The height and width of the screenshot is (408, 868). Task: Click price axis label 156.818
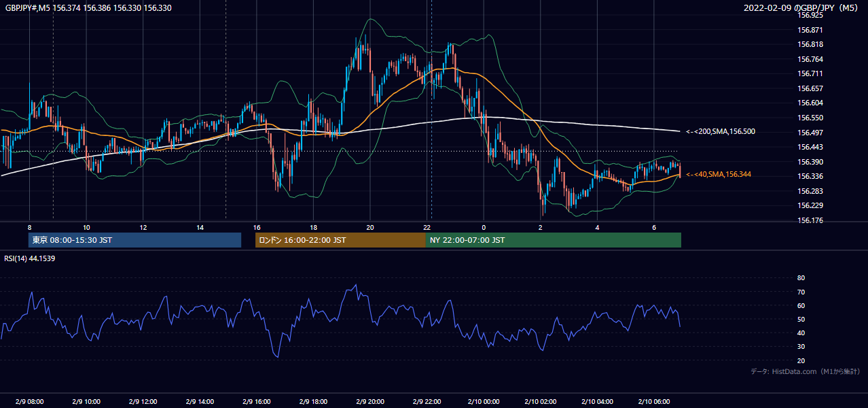[810, 44]
